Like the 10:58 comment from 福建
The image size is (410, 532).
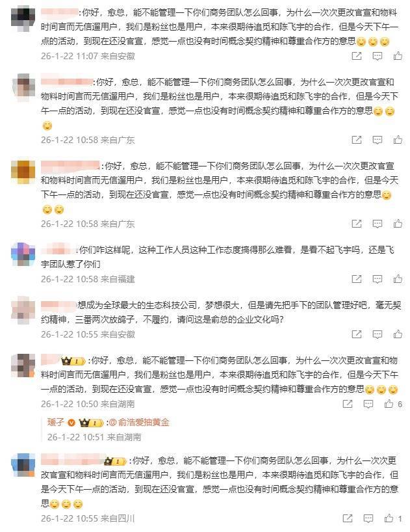pyautogui.click(x=398, y=279)
